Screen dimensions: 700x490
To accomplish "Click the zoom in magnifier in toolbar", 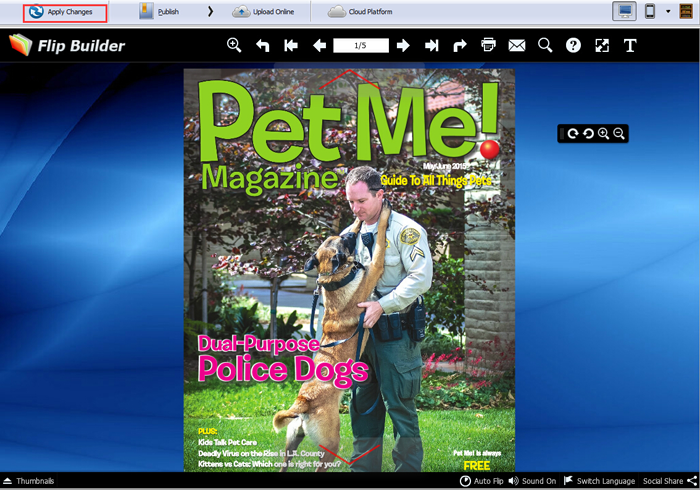I will [x=234, y=45].
